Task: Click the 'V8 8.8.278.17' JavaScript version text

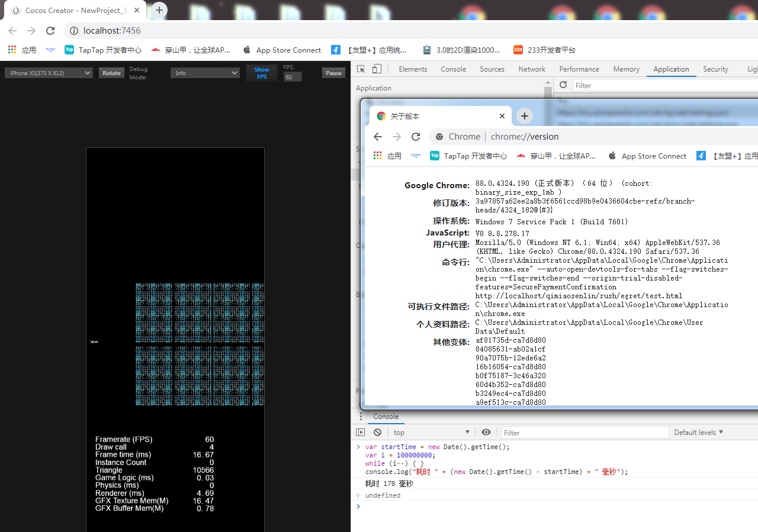Action: tap(502, 234)
